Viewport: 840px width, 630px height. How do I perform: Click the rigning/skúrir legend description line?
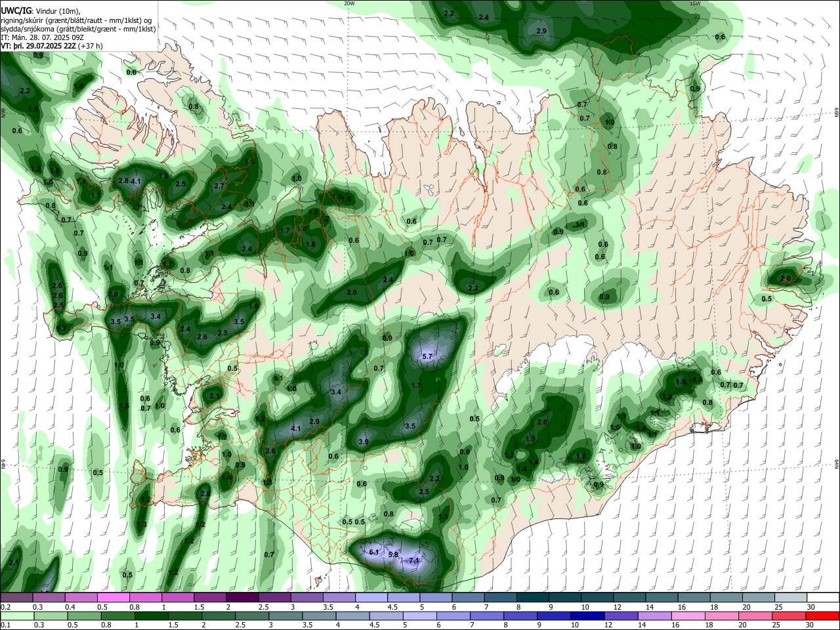pos(76,20)
